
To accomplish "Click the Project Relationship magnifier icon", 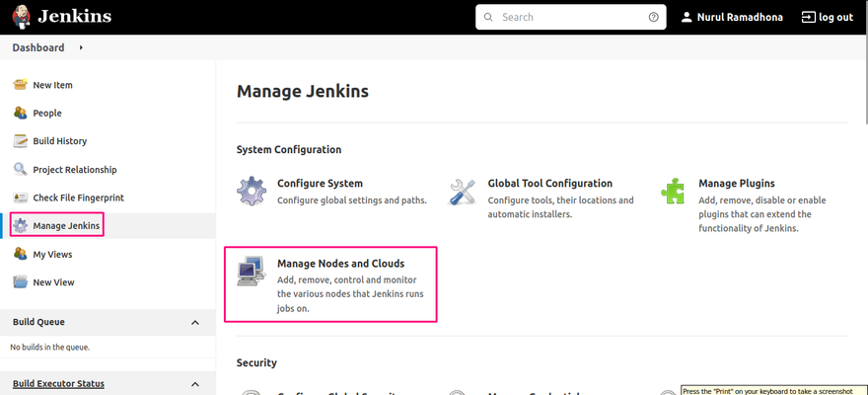I will [21, 170].
